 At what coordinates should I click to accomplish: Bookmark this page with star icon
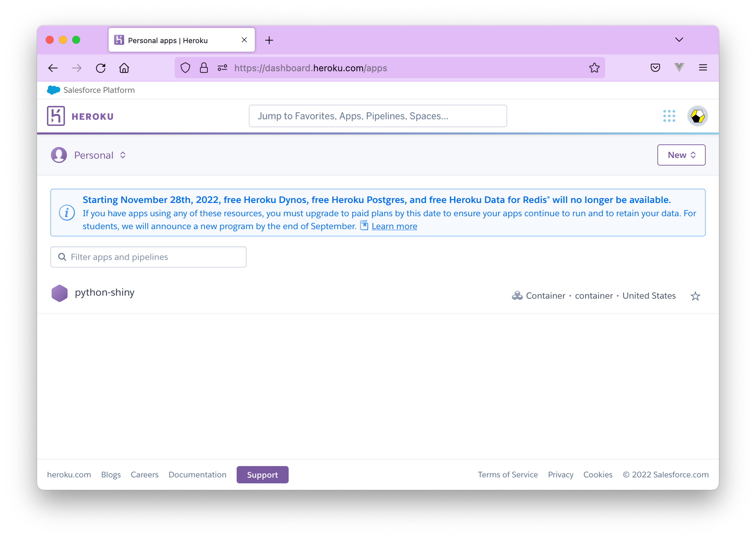point(594,68)
